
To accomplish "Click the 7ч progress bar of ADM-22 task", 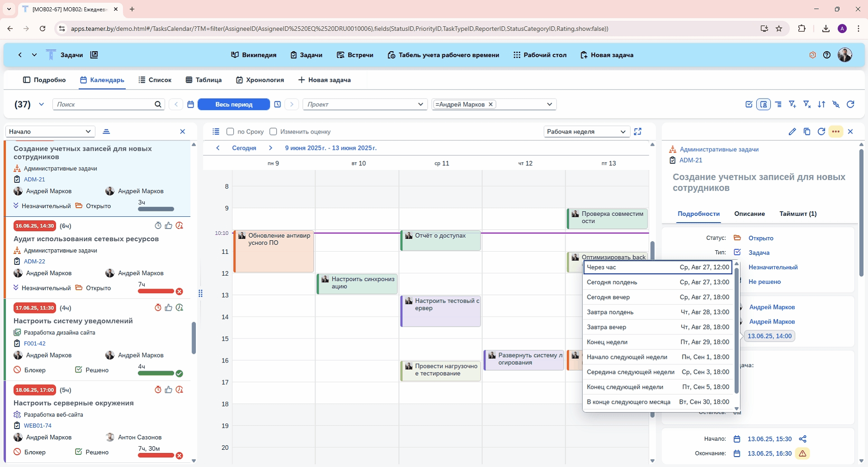I will click(x=156, y=291).
